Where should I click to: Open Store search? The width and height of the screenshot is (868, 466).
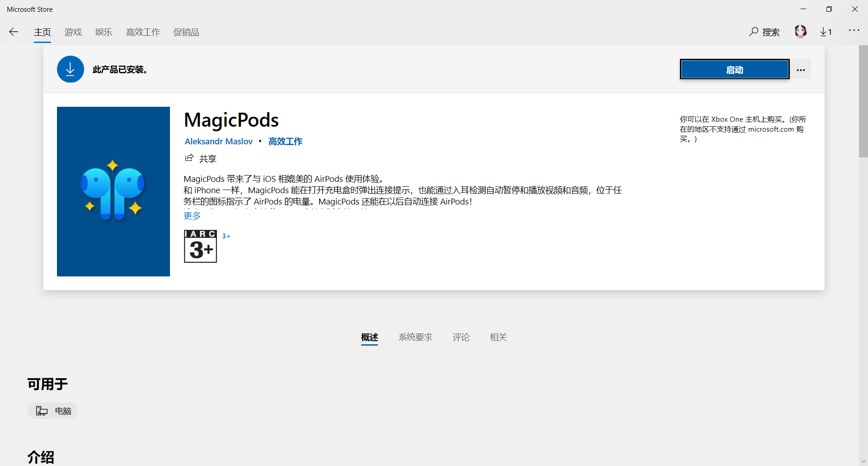[764, 32]
